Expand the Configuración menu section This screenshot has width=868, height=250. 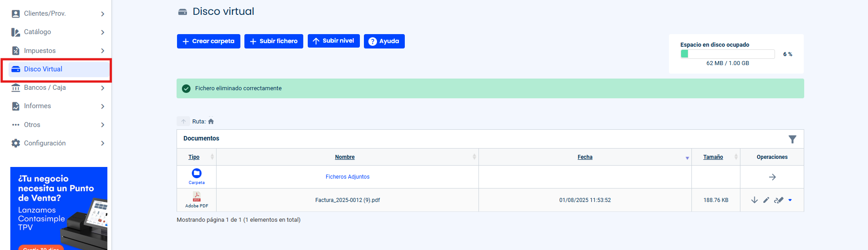point(58,143)
